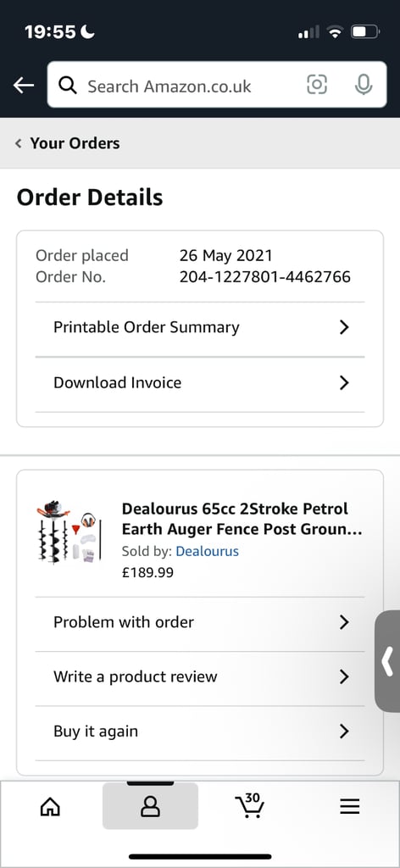Expand the side panel handle arrow
Screen dimensions: 400x868
pyautogui.click(x=388, y=661)
